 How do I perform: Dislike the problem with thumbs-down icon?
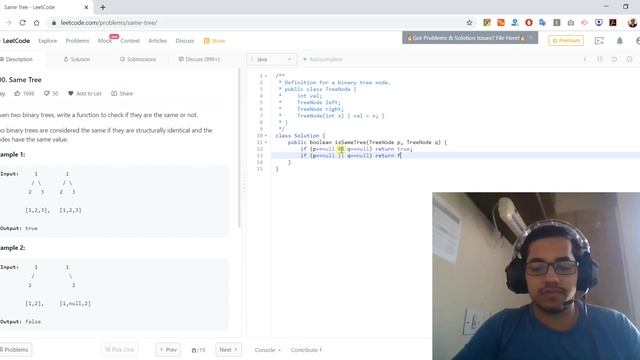51,93
